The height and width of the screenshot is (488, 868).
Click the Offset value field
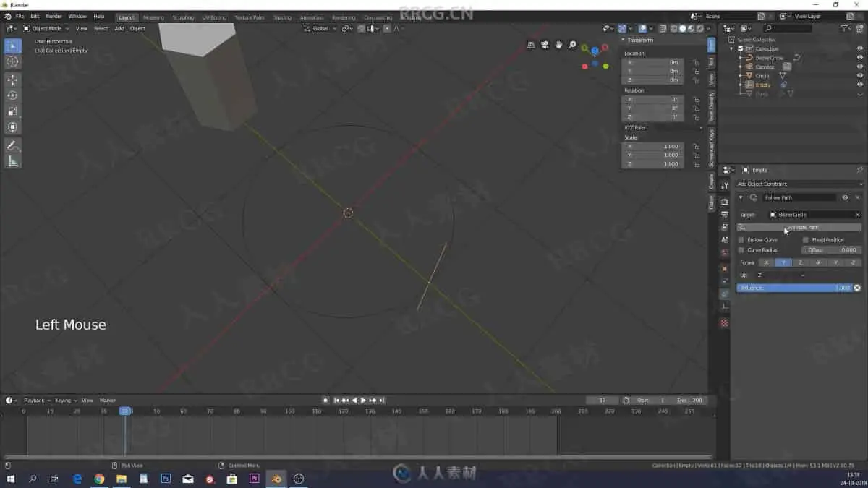(831, 249)
